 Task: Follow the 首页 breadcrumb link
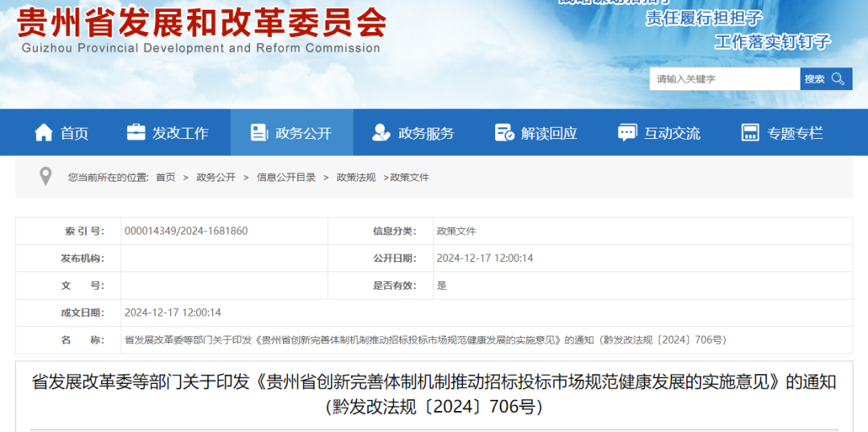[166, 177]
